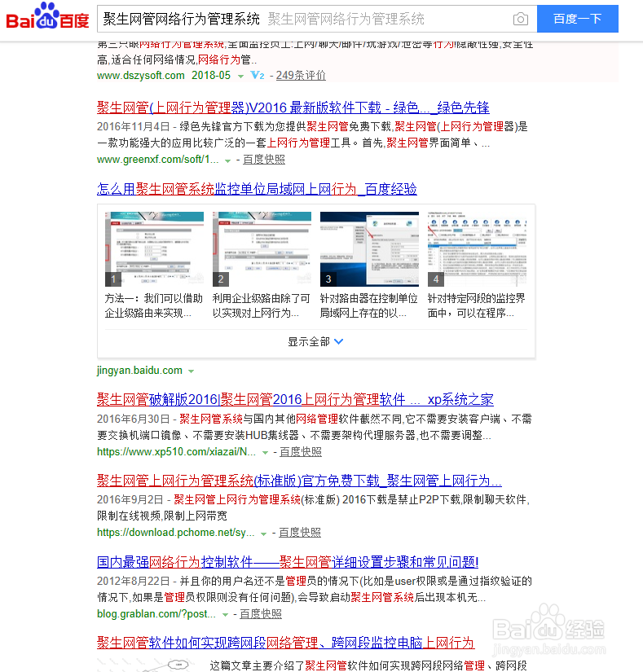Open 国内最强网络行为控制软件 result title
The height and width of the screenshot is (672, 643).
coord(288,562)
